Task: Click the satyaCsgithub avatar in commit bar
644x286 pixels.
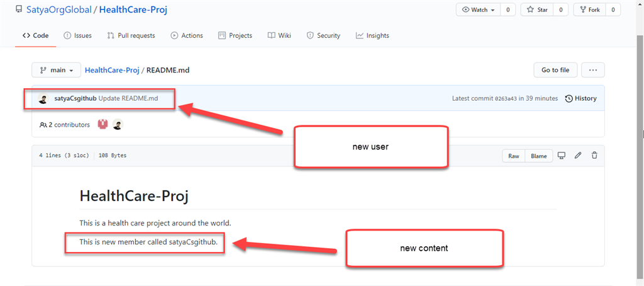Action: point(43,98)
